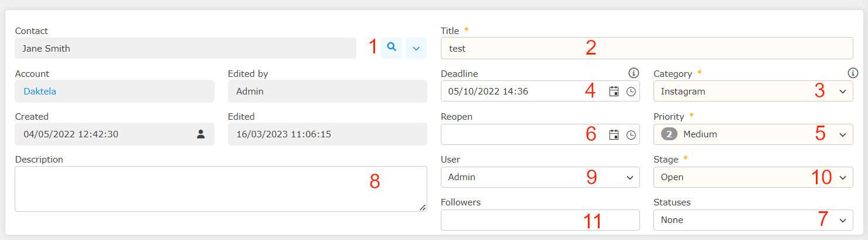Expand the contact chevron dropdown button
Image resolution: width=868 pixels, height=240 pixels.
coord(416,48)
